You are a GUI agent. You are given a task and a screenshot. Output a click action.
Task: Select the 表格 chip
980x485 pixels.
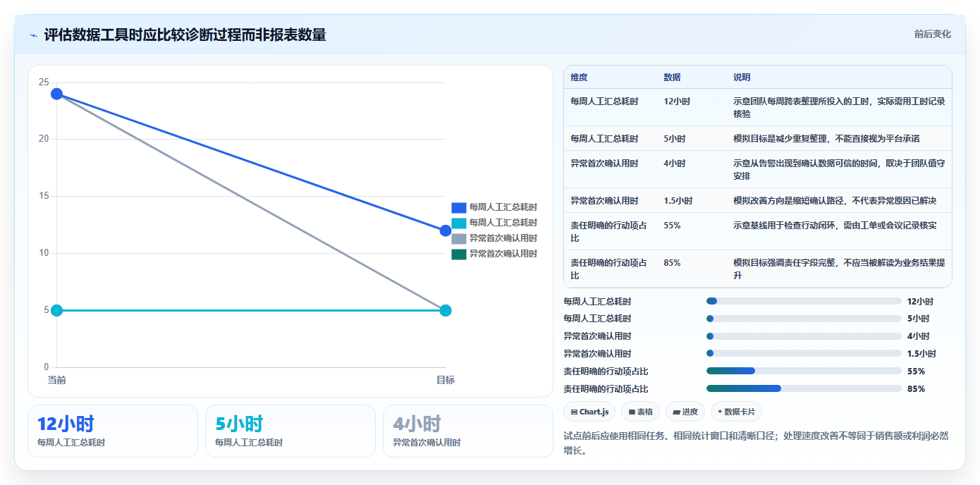[x=640, y=412]
